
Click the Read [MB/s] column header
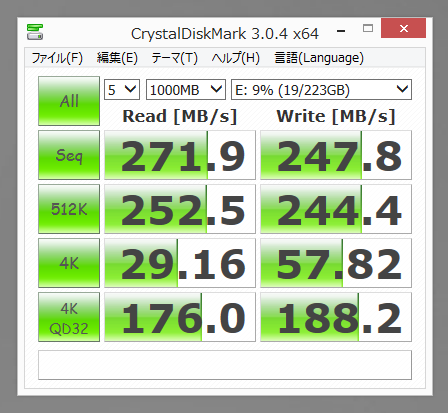pyautogui.click(x=180, y=116)
